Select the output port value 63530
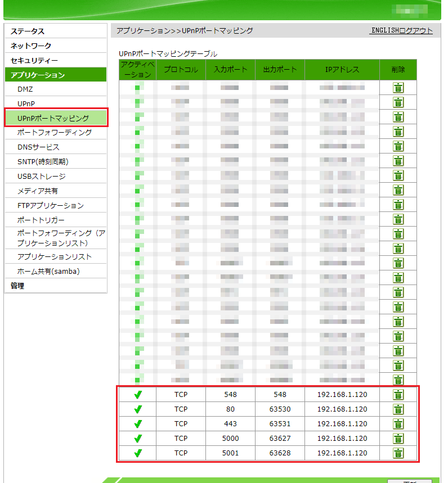The height and width of the screenshot is (483, 448). tap(280, 409)
